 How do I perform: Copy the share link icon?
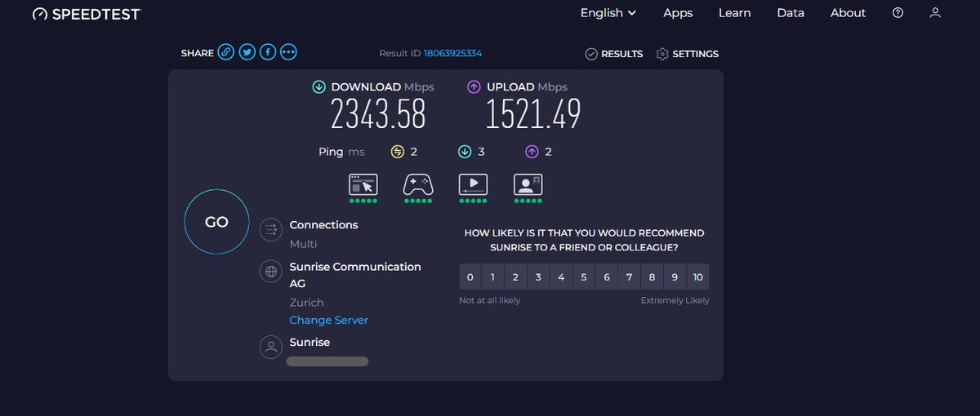(226, 52)
